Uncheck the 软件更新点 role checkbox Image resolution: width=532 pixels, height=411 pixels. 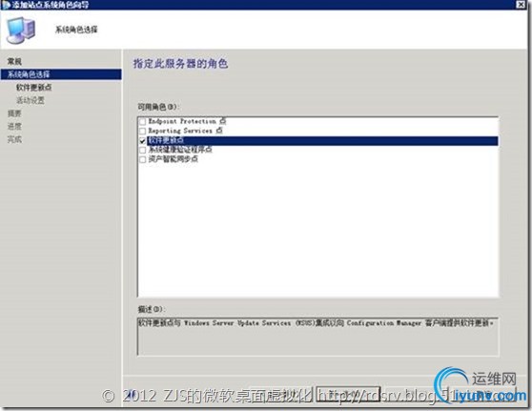pyautogui.click(x=142, y=140)
